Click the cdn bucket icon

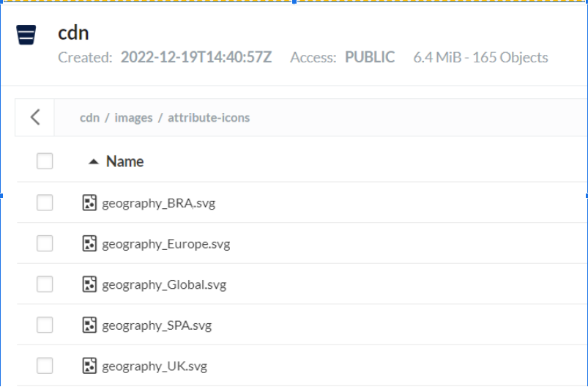coord(26,34)
